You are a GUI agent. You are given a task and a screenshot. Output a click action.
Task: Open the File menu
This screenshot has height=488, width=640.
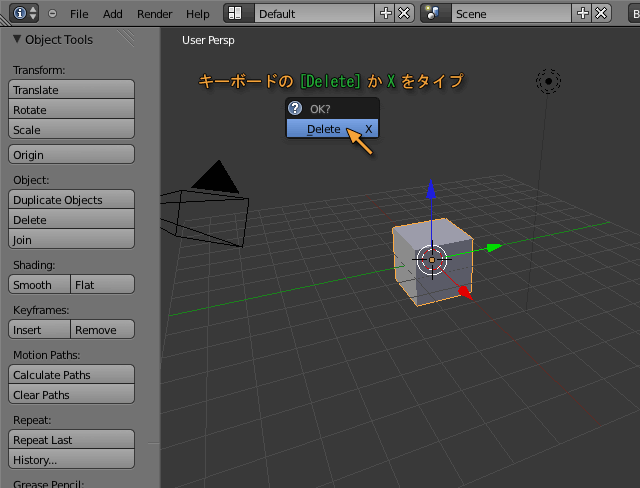pos(79,14)
